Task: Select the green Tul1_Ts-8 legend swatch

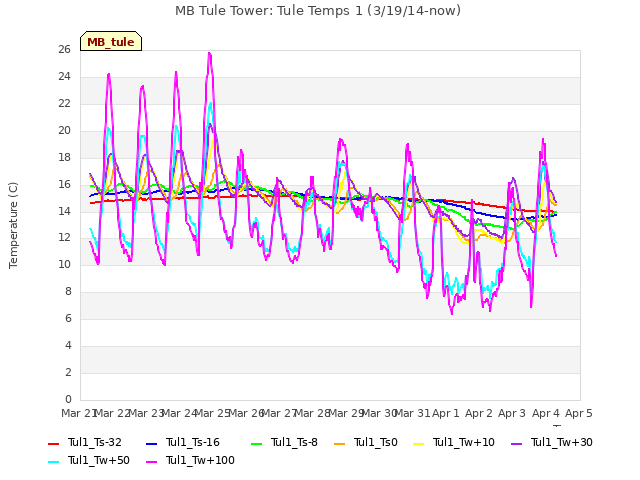Action: pos(256,444)
